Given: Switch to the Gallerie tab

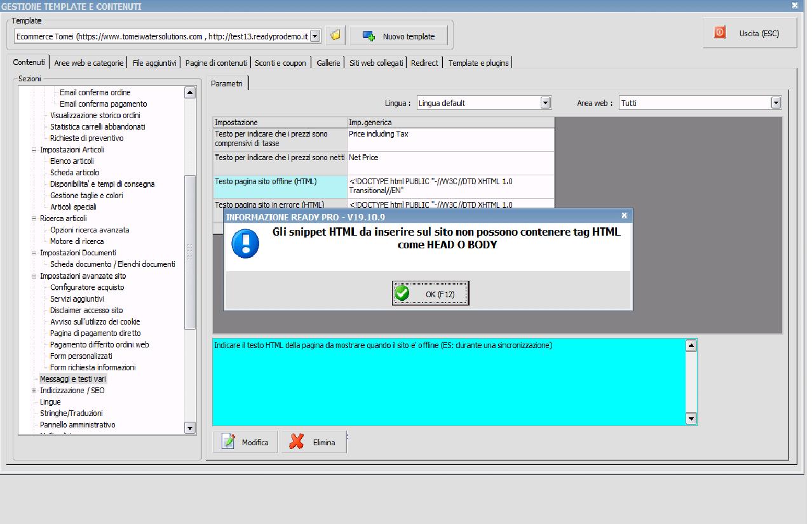Looking at the screenshot, I should (x=328, y=63).
